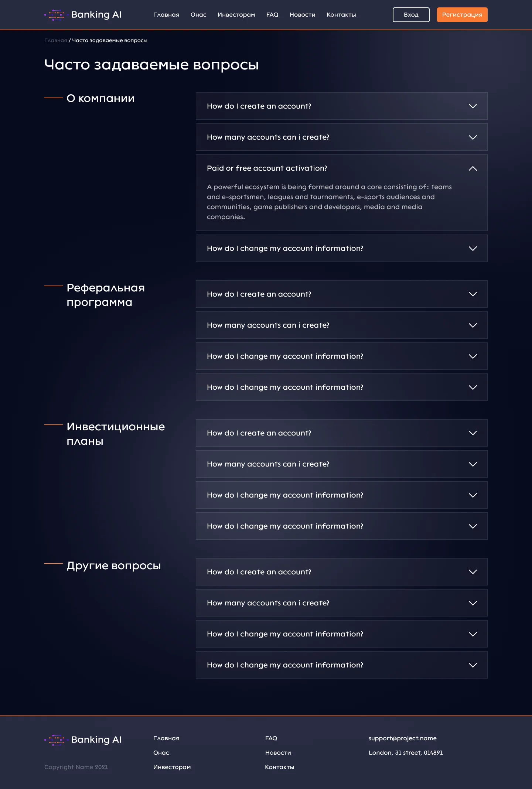Click the chevron for "change my account information" under О компании
This screenshot has width=532, height=789.
(x=473, y=249)
